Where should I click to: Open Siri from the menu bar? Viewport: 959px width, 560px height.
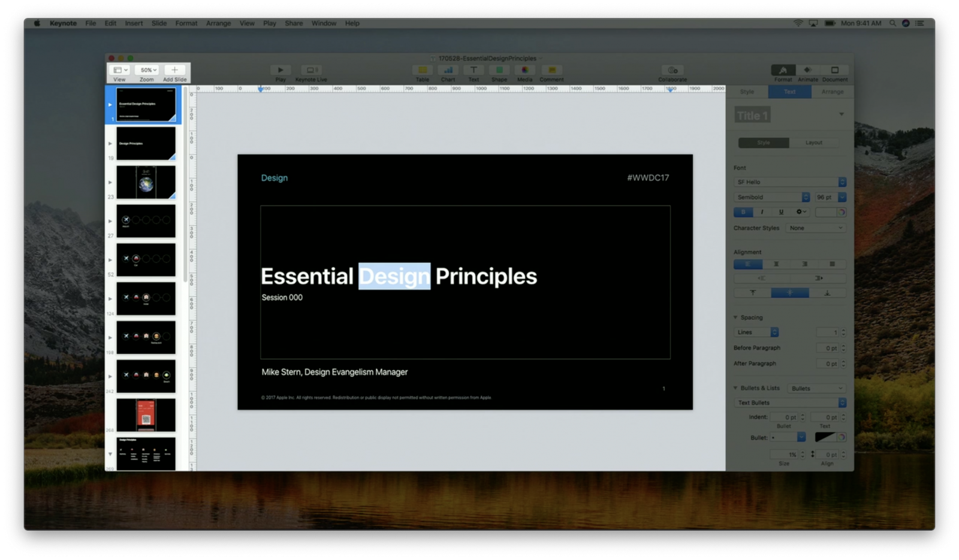pyautogui.click(x=906, y=23)
